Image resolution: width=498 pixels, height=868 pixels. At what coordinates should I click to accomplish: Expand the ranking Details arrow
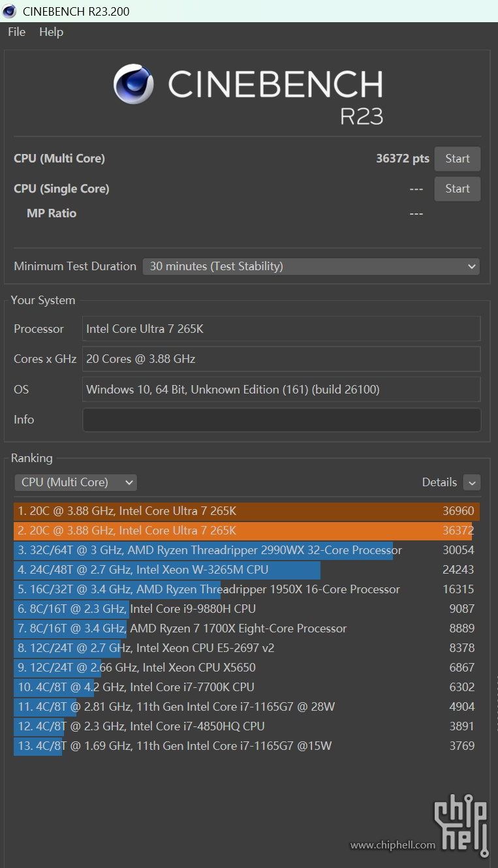pyautogui.click(x=472, y=483)
